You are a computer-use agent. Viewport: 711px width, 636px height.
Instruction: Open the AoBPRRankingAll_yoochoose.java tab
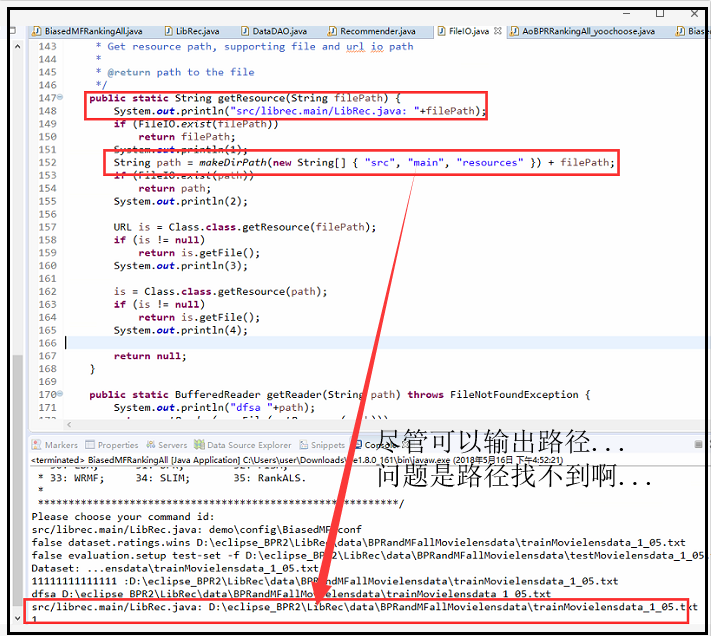click(582, 31)
